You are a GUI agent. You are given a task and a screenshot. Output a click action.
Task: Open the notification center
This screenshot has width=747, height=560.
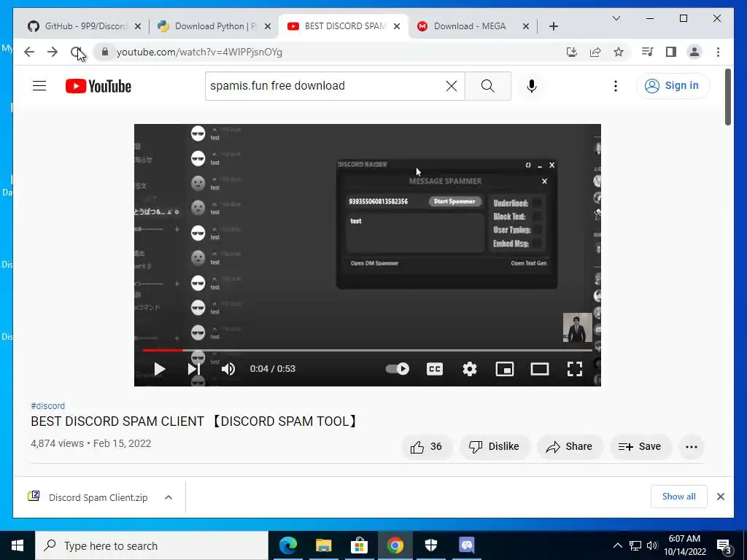tap(724, 545)
